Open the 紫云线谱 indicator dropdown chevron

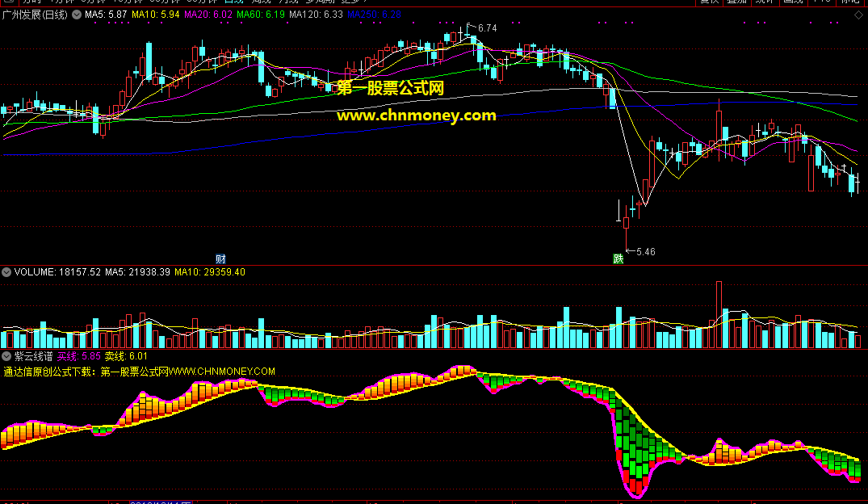(x=6, y=356)
